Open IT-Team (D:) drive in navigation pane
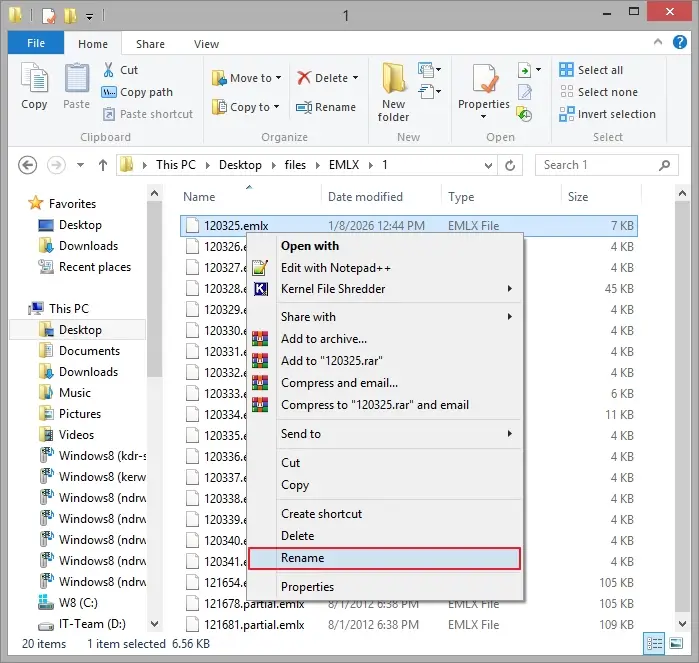This screenshot has width=699, height=663. click(82, 624)
